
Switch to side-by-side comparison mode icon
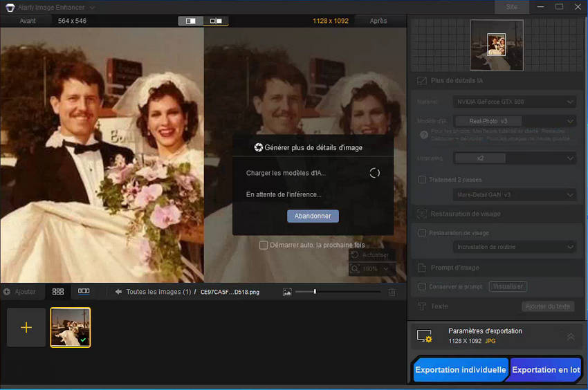[216, 21]
